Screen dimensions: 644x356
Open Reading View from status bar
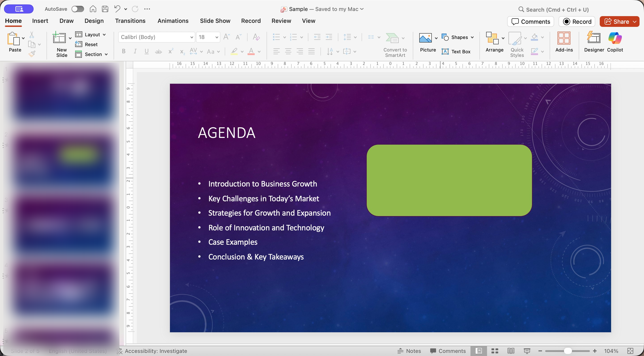pyautogui.click(x=511, y=351)
